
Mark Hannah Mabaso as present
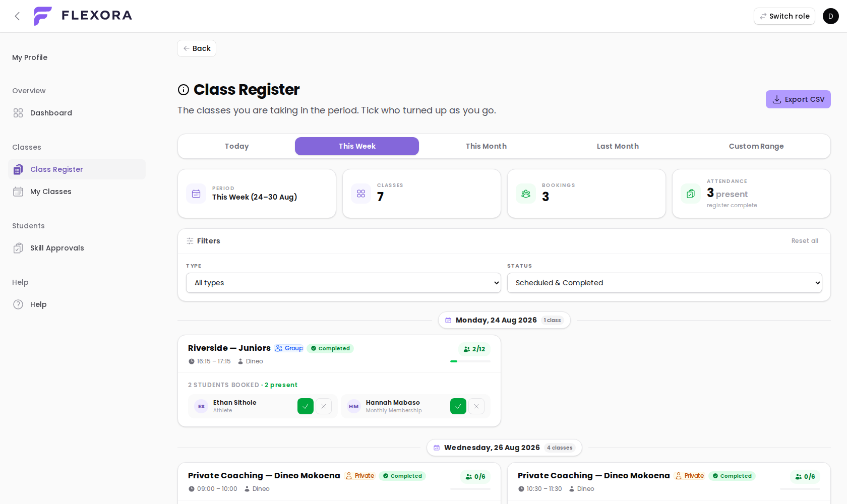pyautogui.click(x=458, y=406)
